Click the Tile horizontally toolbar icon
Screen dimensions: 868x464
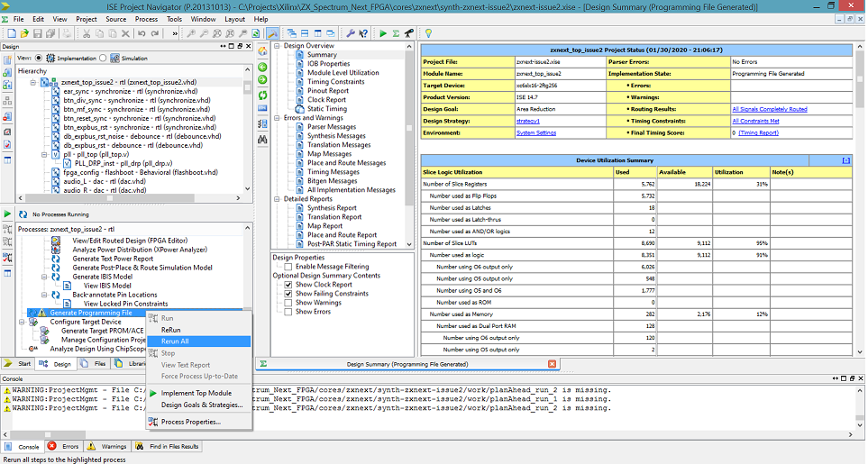[x=305, y=33]
